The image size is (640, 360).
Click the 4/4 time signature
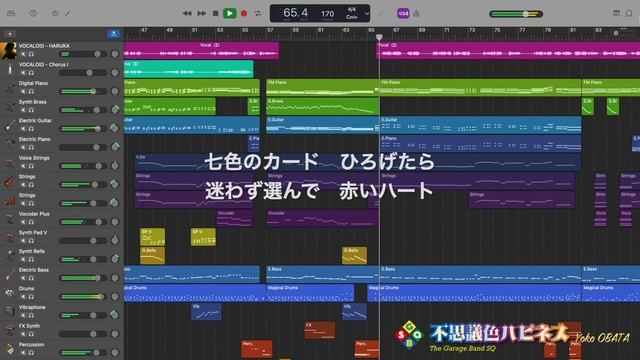pyautogui.click(x=351, y=9)
